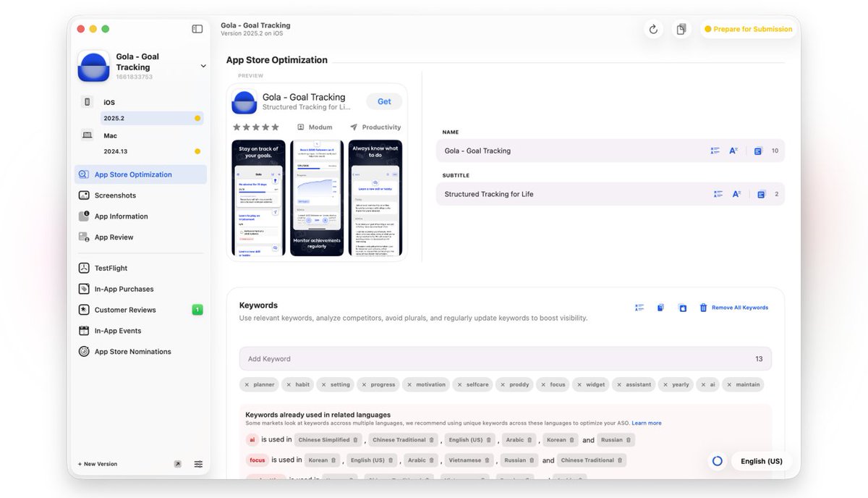Image resolution: width=868 pixels, height=498 pixels.
Task: Click the iOS platform icon
Action: point(87,102)
